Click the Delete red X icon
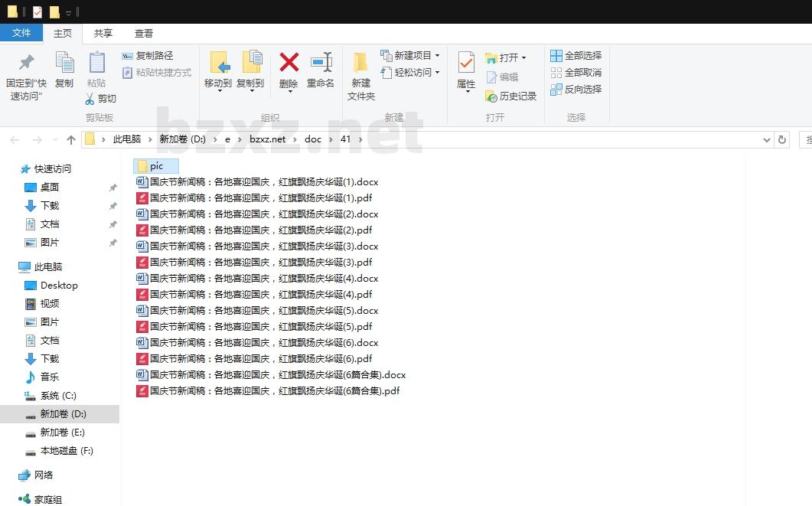The width and height of the screenshot is (812, 506). 289,63
